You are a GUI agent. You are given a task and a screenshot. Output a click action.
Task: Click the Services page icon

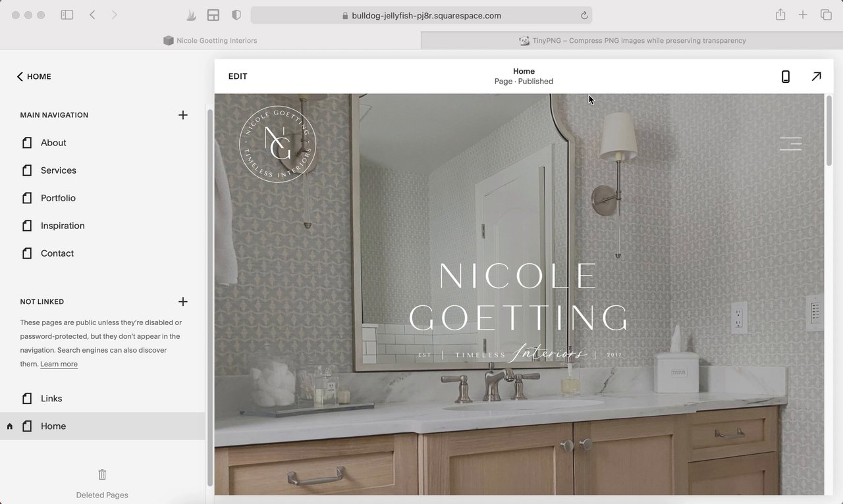[x=27, y=170]
